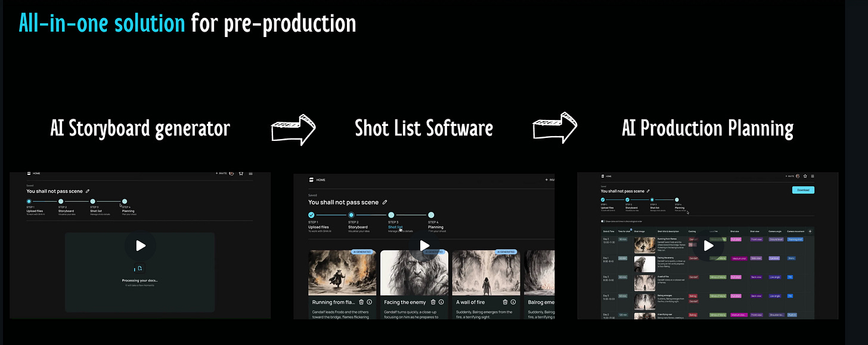Select Step 2 'Storyboard' in the Shot List video
The height and width of the screenshot is (345, 868).
(358, 221)
